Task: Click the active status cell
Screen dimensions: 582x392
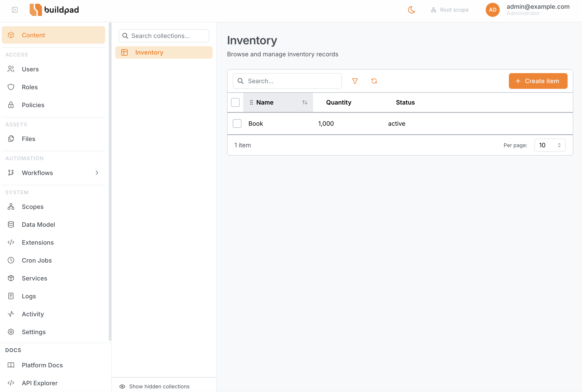Action: point(396,124)
